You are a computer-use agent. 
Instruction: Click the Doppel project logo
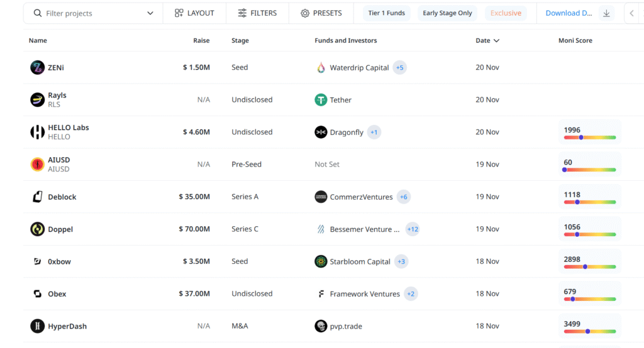[37, 229]
